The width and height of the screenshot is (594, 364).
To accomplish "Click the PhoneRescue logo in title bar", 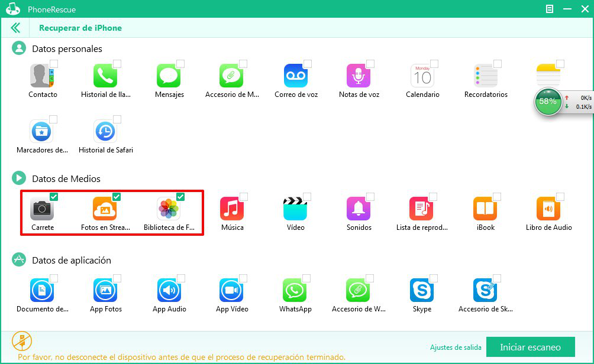I will pyautogui.click(x=13, y=9).
